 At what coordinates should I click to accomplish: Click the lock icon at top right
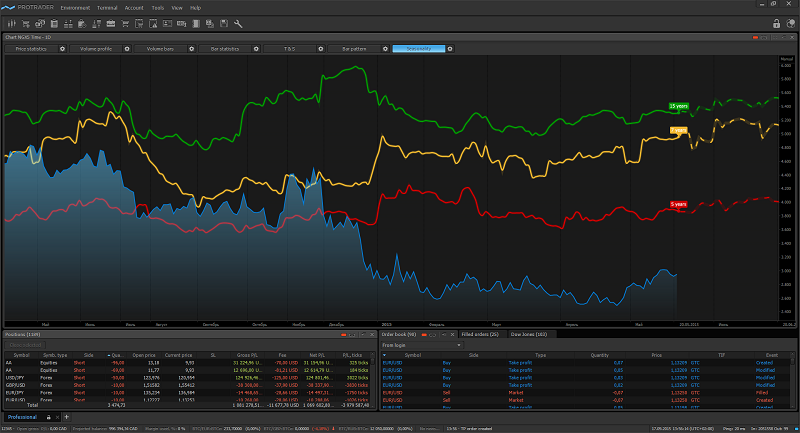click(x=776, y=22)
